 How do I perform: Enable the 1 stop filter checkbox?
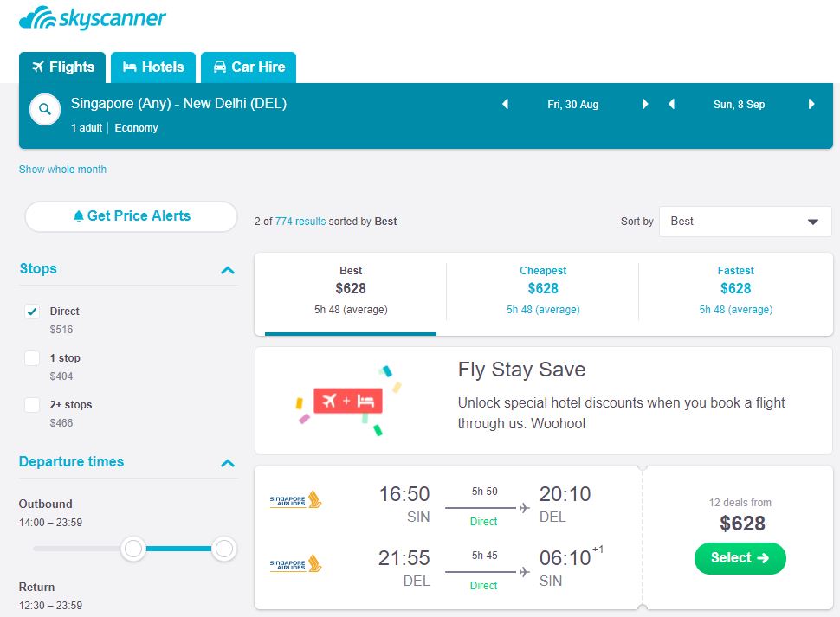[32, 358]
